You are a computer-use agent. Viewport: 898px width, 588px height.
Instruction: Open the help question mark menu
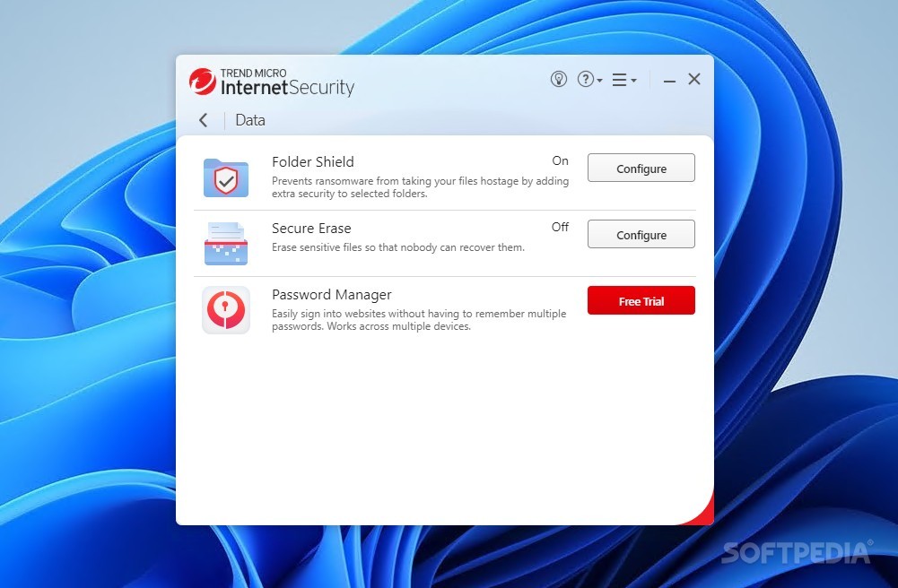pyautogui.click(x=589, y=79)
